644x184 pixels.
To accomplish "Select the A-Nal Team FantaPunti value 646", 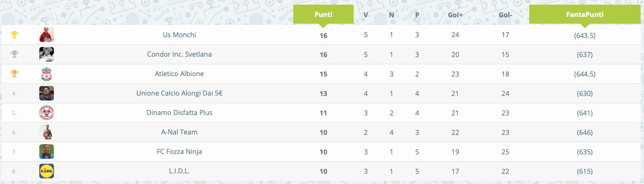I will pos(584,132).
